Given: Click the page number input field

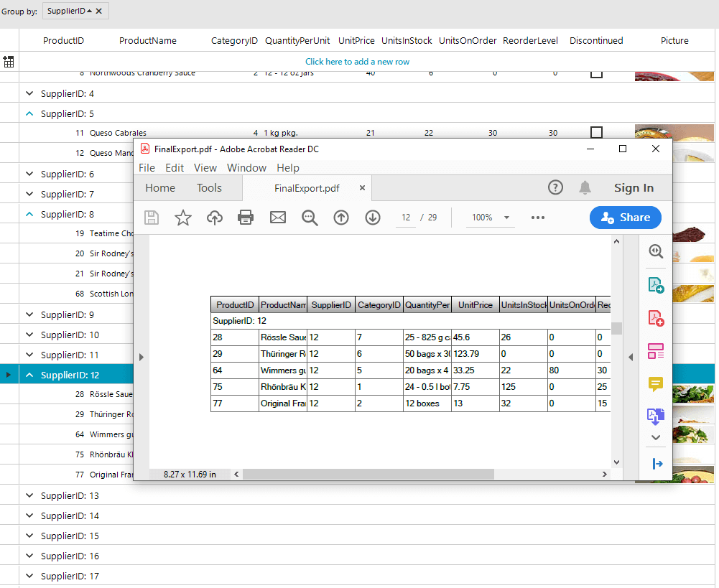Looking at the screenshot, I should pyautogui.click(x=405, y=218).
